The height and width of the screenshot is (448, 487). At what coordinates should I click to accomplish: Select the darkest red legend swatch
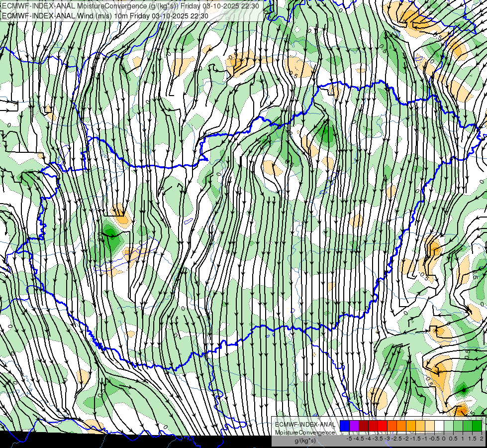click(x=364, y=426)
